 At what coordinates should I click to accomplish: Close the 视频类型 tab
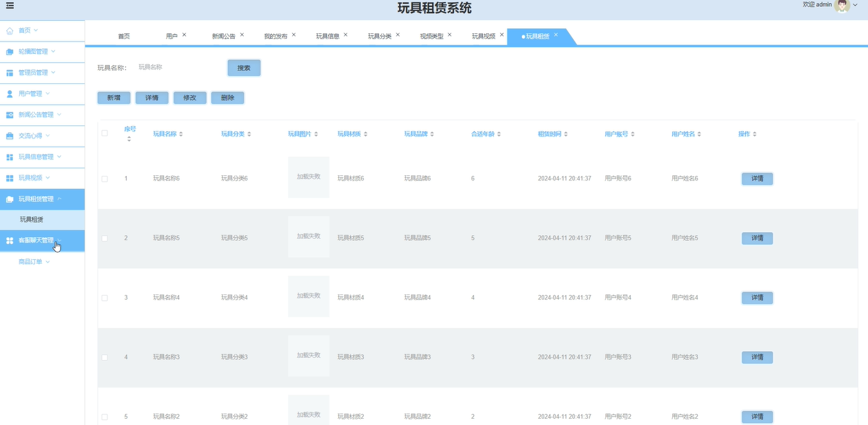pos(449,35)
